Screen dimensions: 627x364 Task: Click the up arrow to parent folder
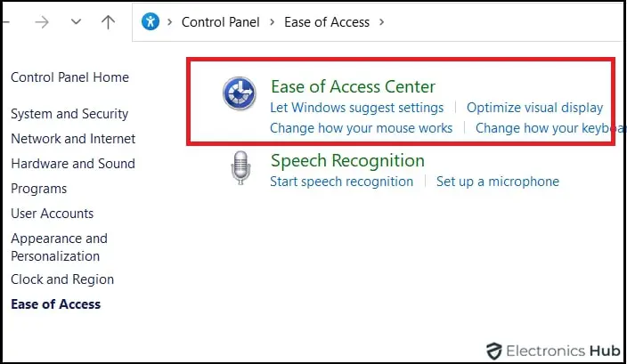pos(109,22)
